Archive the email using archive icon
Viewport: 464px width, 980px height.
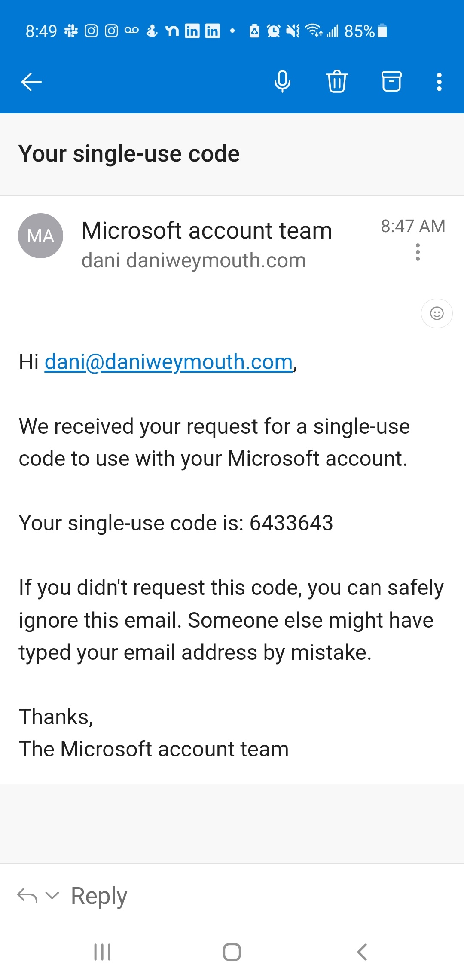[391, 82]
